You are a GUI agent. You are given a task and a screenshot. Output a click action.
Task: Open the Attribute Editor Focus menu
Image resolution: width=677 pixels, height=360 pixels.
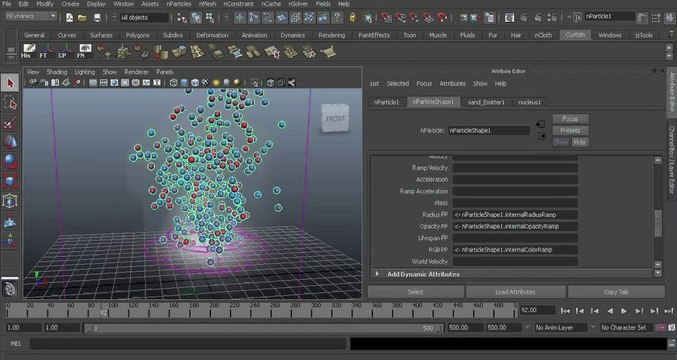click(424, 84)
